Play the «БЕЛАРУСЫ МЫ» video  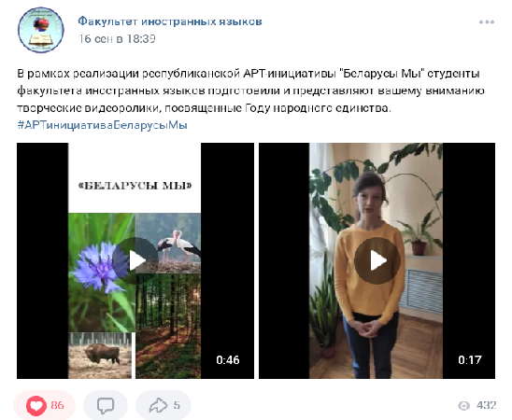(x=135, y=259)
